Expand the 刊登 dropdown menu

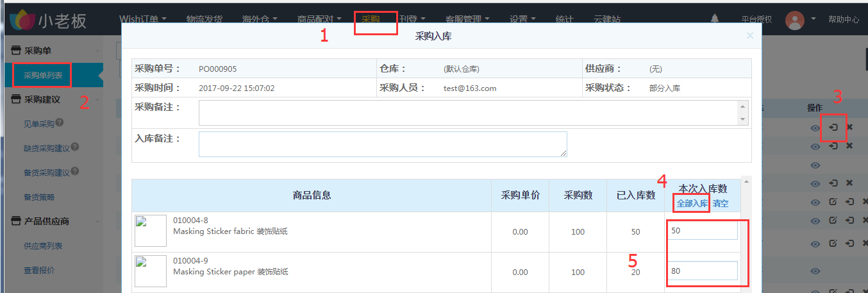413,19
